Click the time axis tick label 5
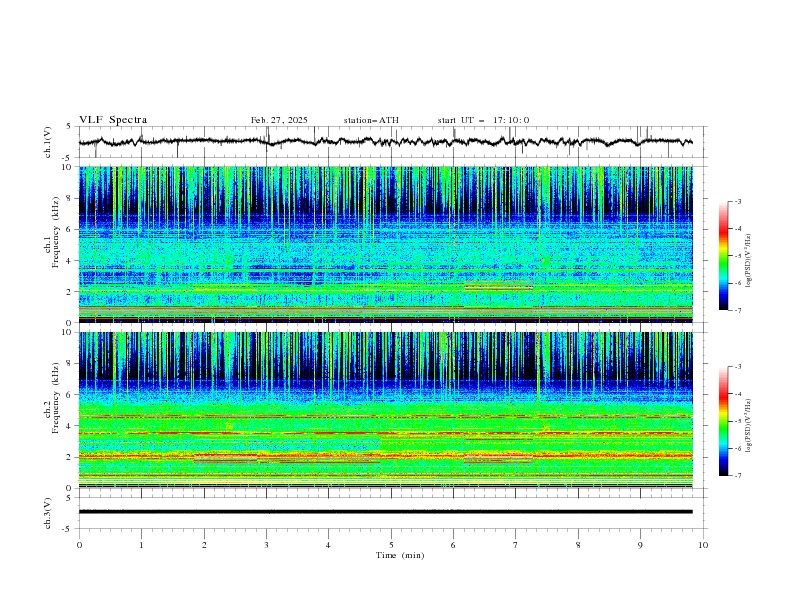The width and height of the screenshot is (792, 612). (x=391, y=545)
